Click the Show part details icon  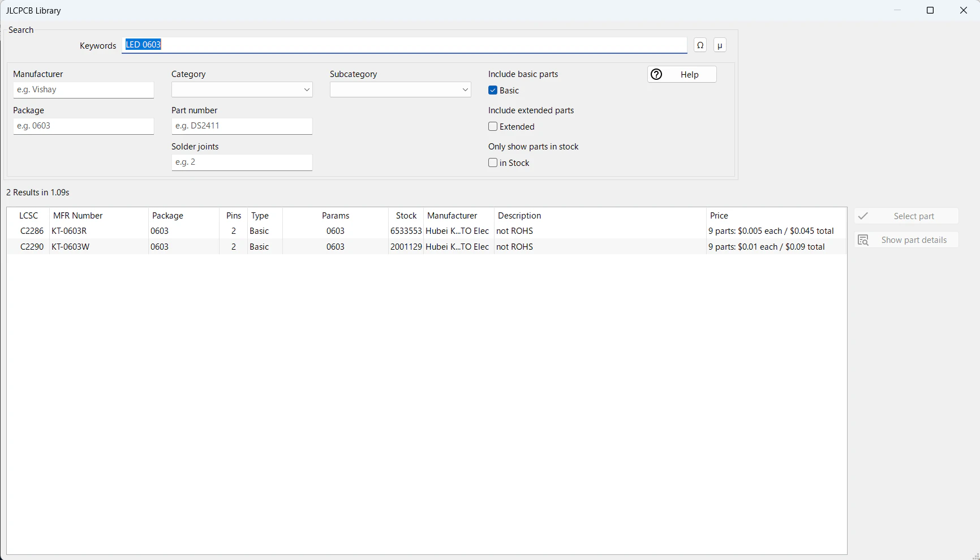point(863,240)
